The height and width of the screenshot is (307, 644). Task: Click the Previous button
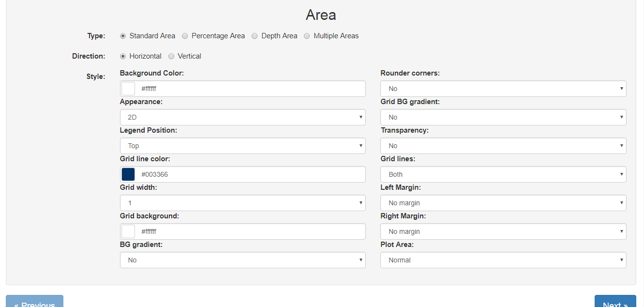tap(34, 302)
